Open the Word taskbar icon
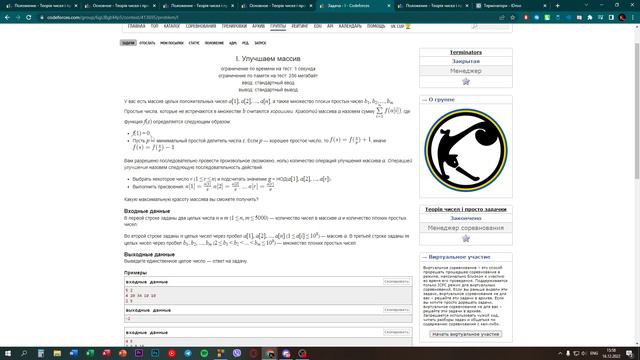The height and width of the screenshot is (360, 640). coord(73,353)
